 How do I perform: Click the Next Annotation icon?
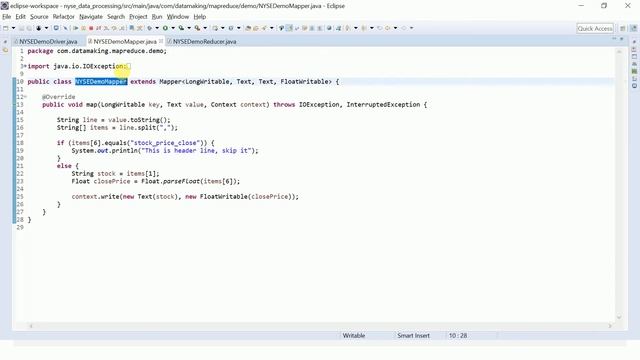pyautogui.click(x=348, y=28)
